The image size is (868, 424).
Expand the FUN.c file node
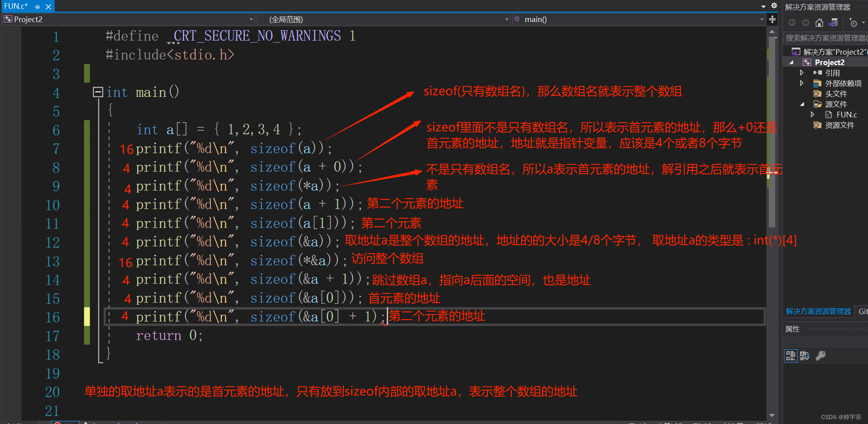pyautogui.click(x=813, y=115)
